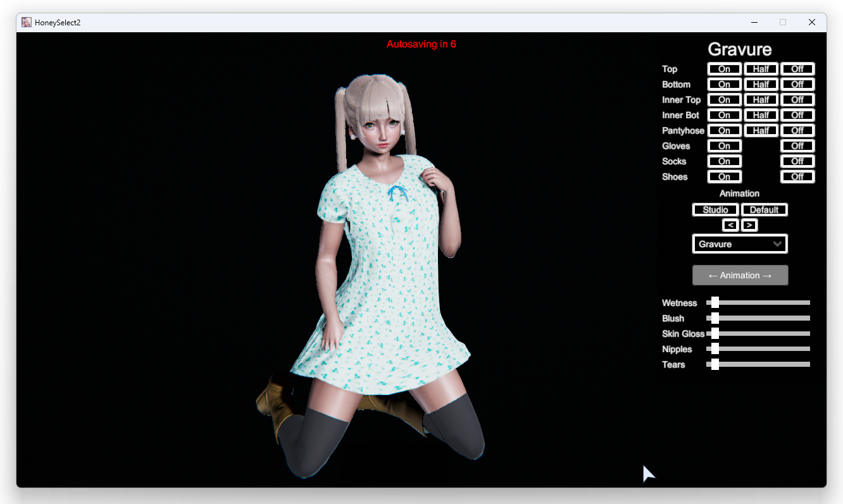Click the Studio animation button
843x504 pixels.
tap(715, 210)
